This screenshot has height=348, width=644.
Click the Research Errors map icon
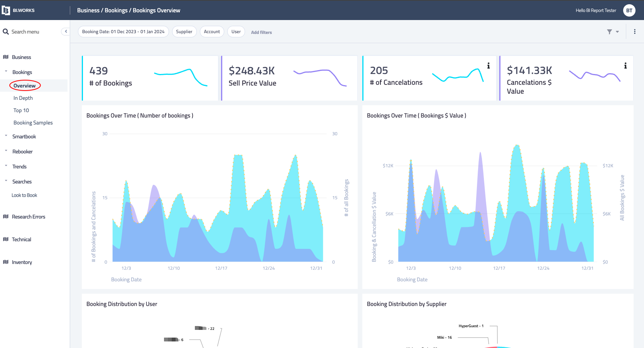[6, 217]
